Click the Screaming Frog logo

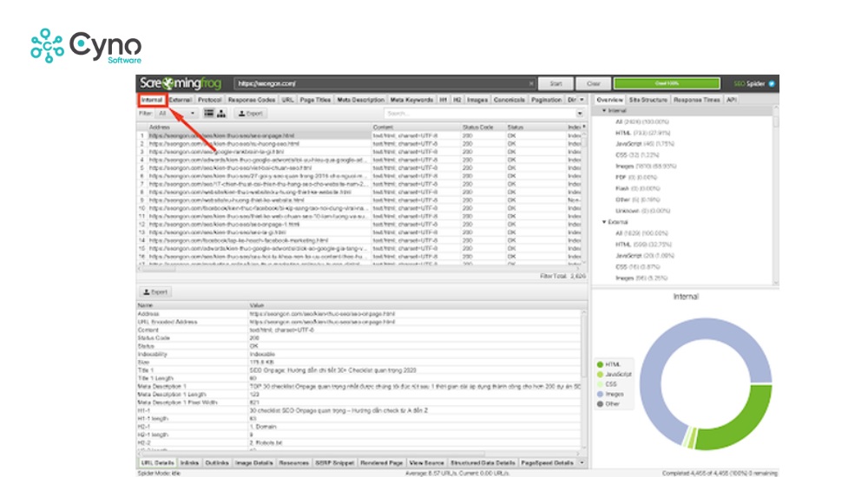[180, 83]
